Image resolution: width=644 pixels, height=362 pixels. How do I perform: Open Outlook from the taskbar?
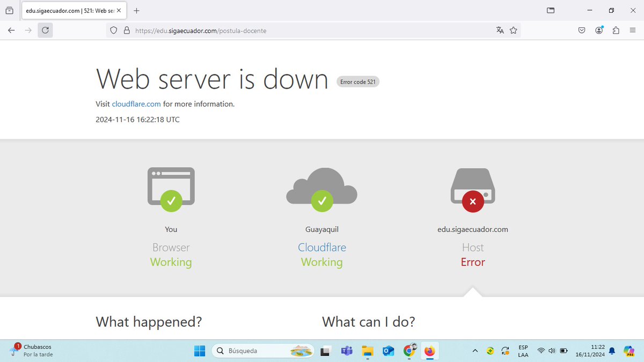[x=388, y=351]
